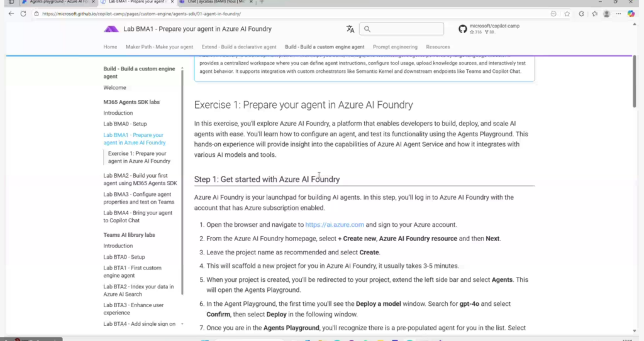This screenshot has height=341, width=644.
Task: Open the zoom indicator in address bar
Action: pyautogui.click(x=553, y=14)
